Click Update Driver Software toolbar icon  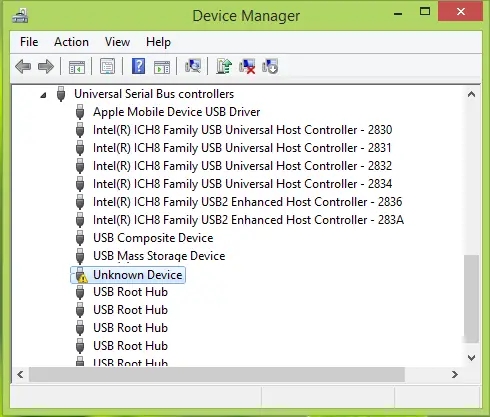point(224,66)
